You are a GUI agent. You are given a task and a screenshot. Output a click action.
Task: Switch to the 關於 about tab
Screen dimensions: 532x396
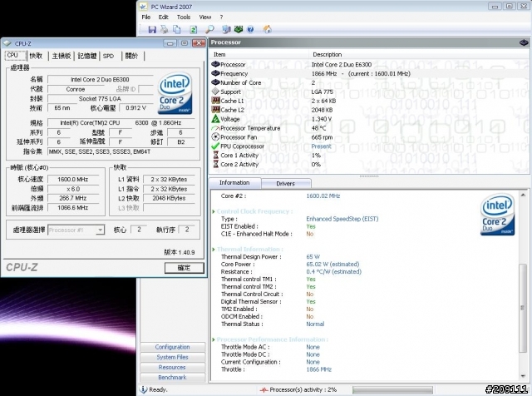click(131, 56)
